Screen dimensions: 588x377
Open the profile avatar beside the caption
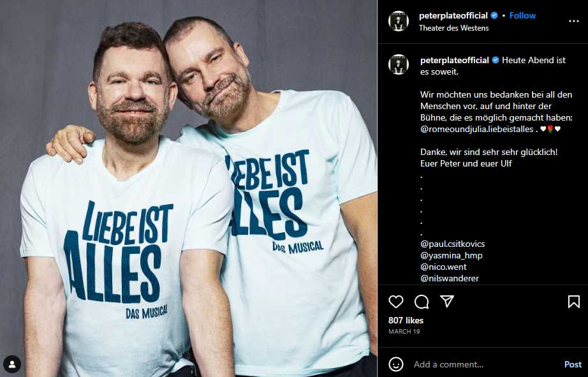coord(398,64)
